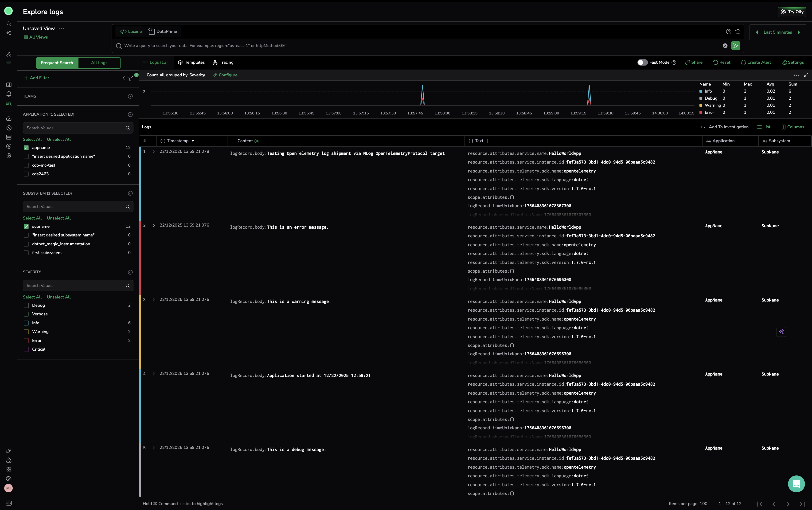Image resolution: width=812 pixels, height=510 pixels.
Task: Click the filter funnel icon
Action: pos(130,78)
